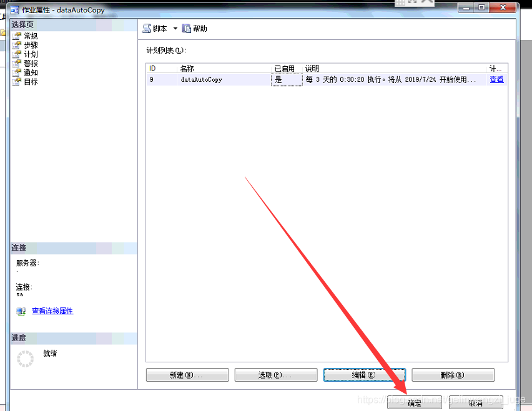Close the job properties window

pyautogui.click(x=503, y=7)
